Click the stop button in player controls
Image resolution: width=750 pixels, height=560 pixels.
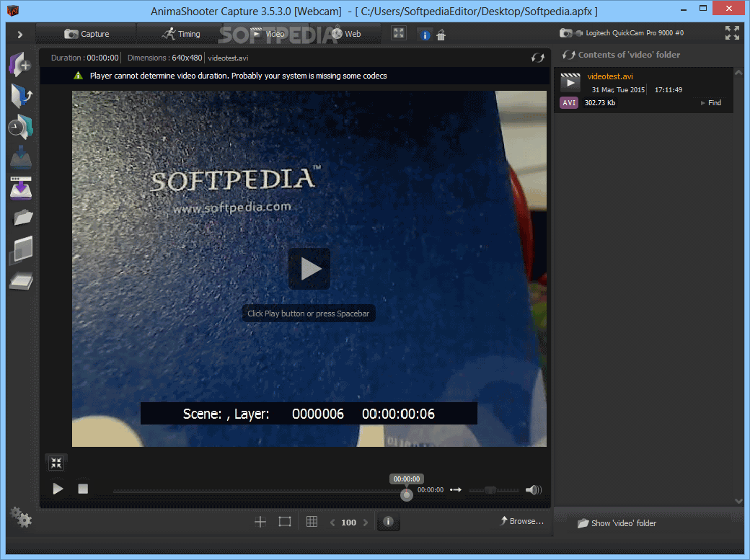pyautogui.click(x=83, y=489)
